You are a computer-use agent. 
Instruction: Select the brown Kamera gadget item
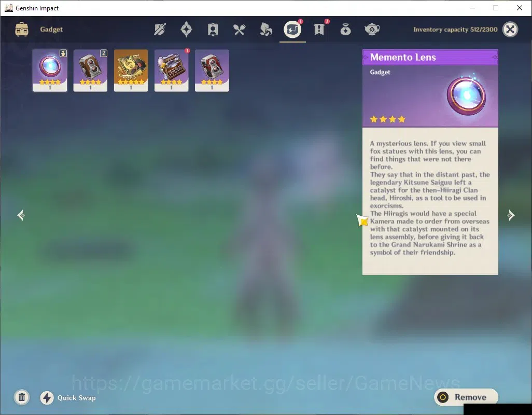point(90,71)
